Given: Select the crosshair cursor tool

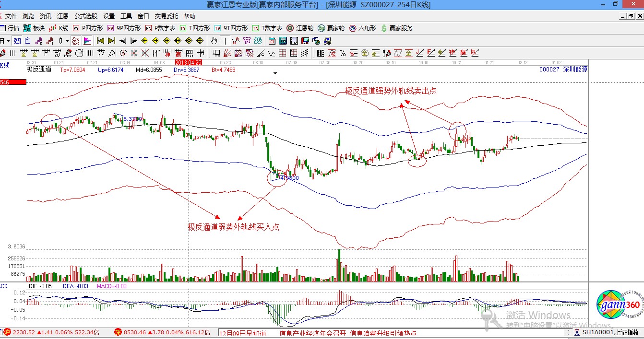Looking at the screenshot, I should click(x=225, y=41).
